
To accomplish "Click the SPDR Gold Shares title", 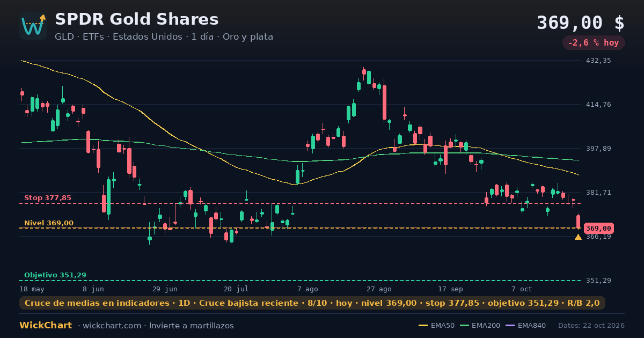I will [137, 19].
